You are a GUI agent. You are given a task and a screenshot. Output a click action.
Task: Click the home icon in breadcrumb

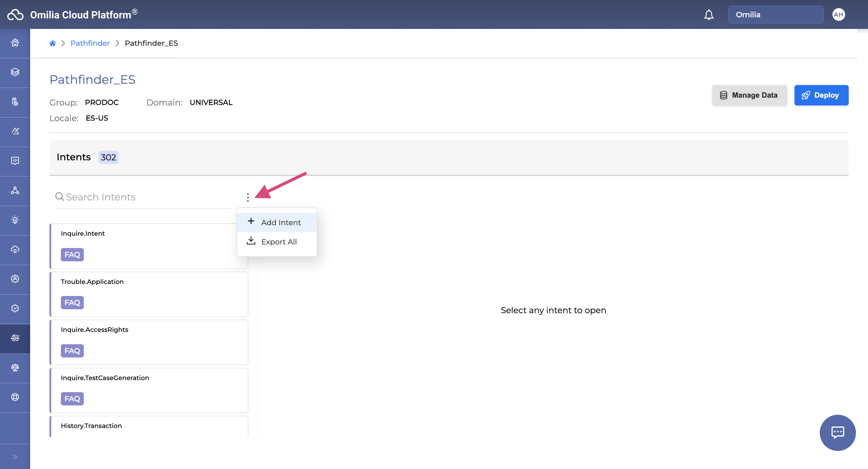(x=52, y=43)
